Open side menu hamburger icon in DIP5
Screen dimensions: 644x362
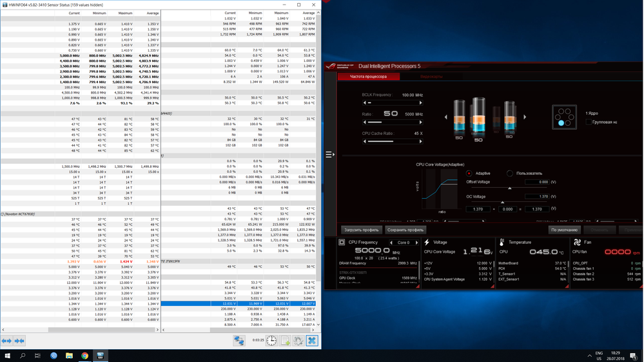click(x=330, y=154)
